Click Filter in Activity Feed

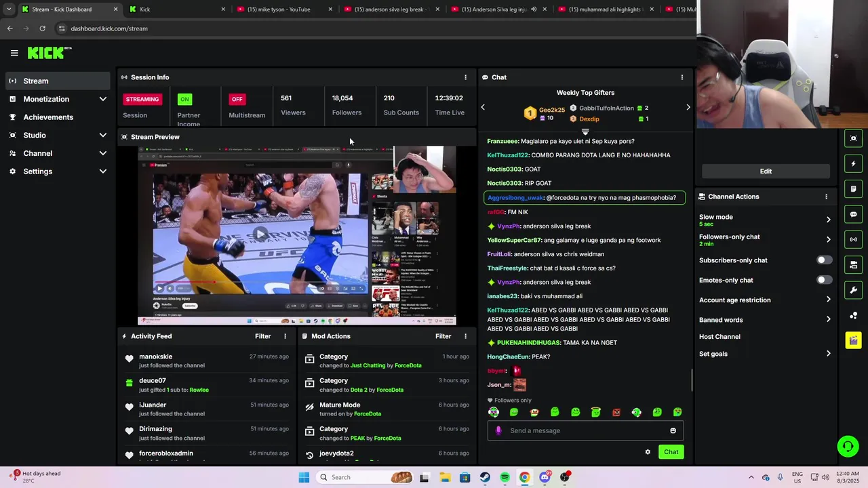[262, 336]
